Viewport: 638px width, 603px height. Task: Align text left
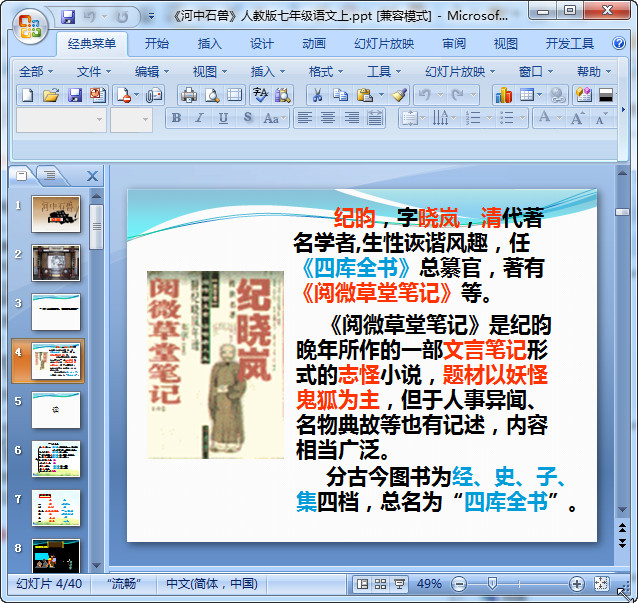point(305,118)
